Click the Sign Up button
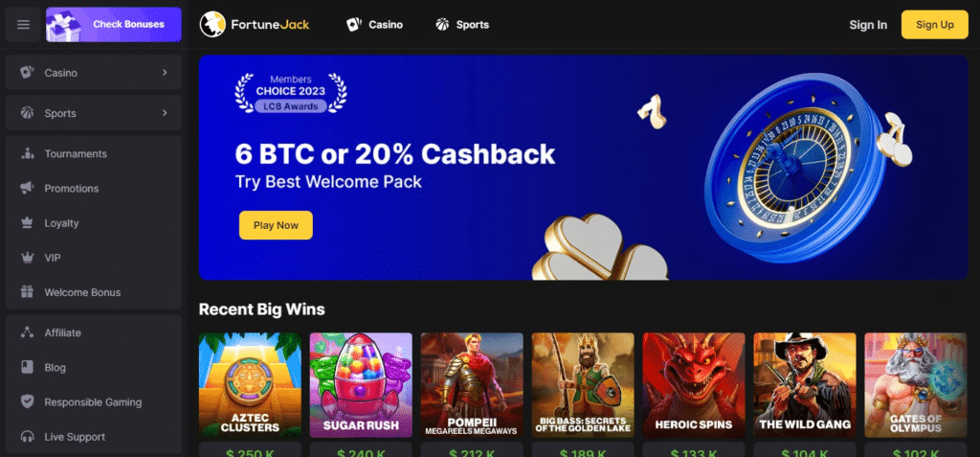The width and height of the screenshot is (980, 457). [x=934, y=24]
